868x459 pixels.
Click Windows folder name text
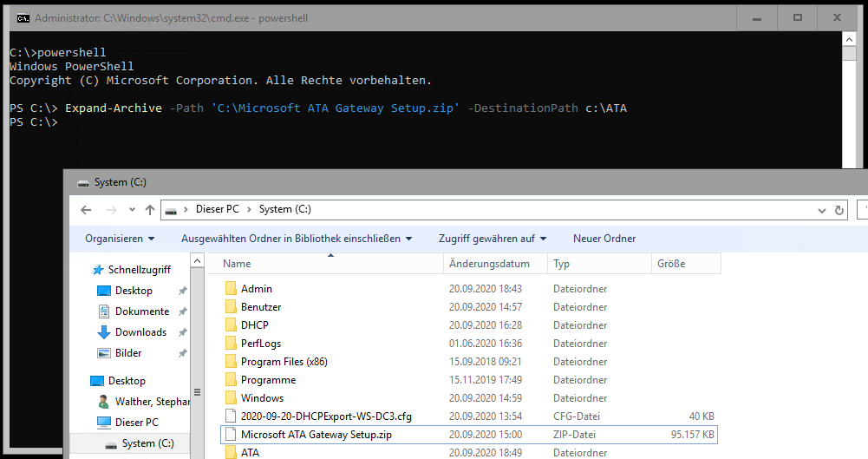tap(262, 398)
